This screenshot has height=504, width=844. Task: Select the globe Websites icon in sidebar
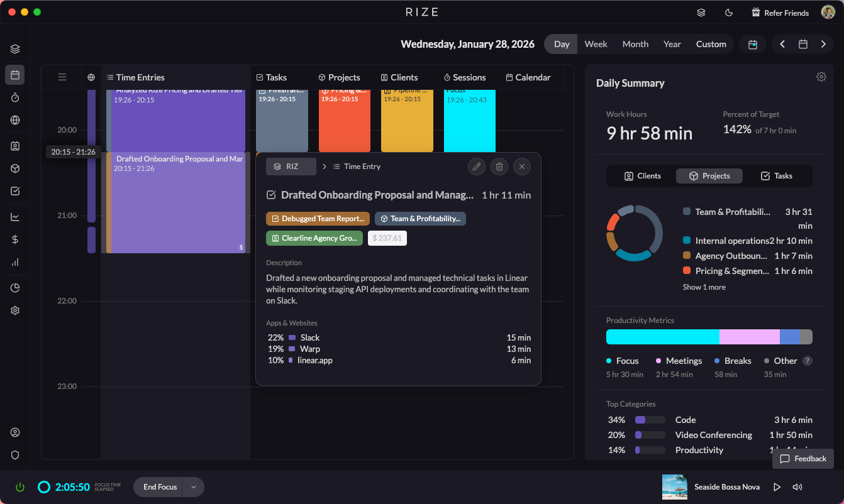14,120
